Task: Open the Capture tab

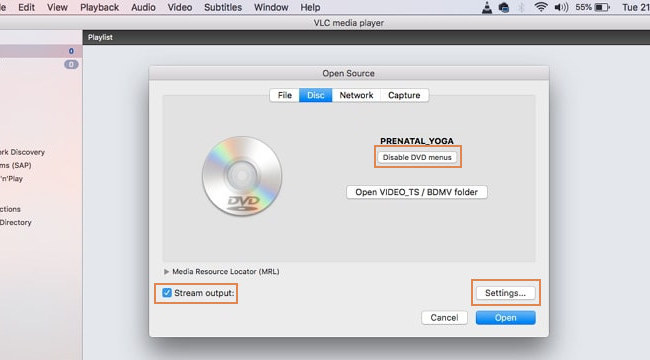Action: point(404,95)
